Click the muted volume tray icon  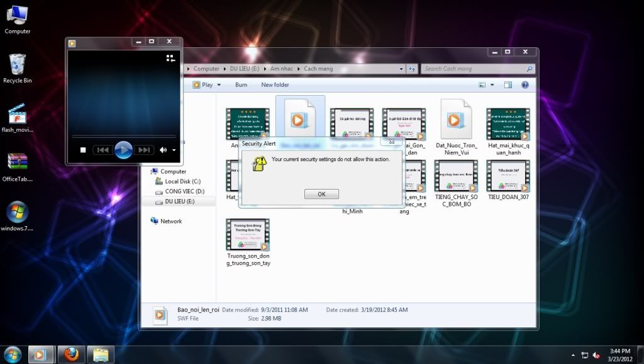point(596,355)
